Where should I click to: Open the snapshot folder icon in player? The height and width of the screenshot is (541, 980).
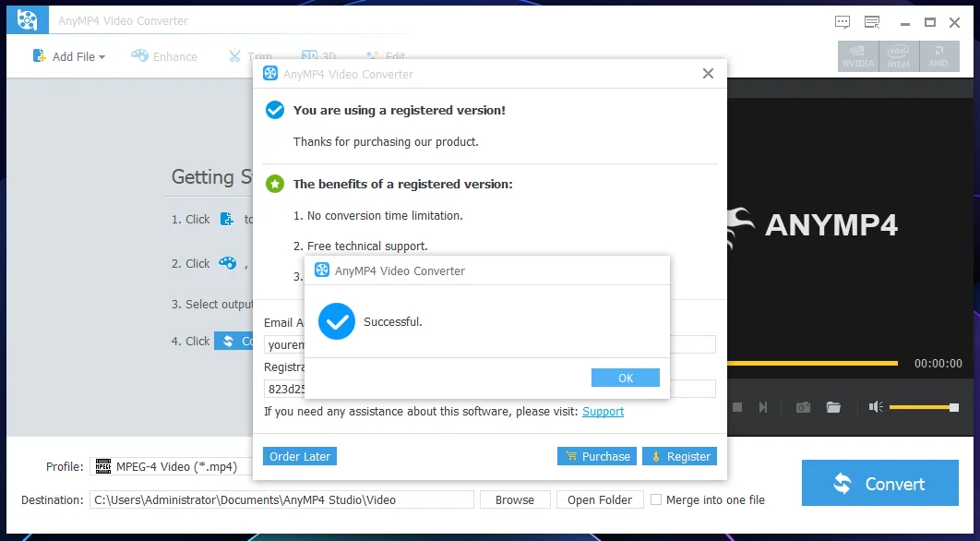(834, 407)
